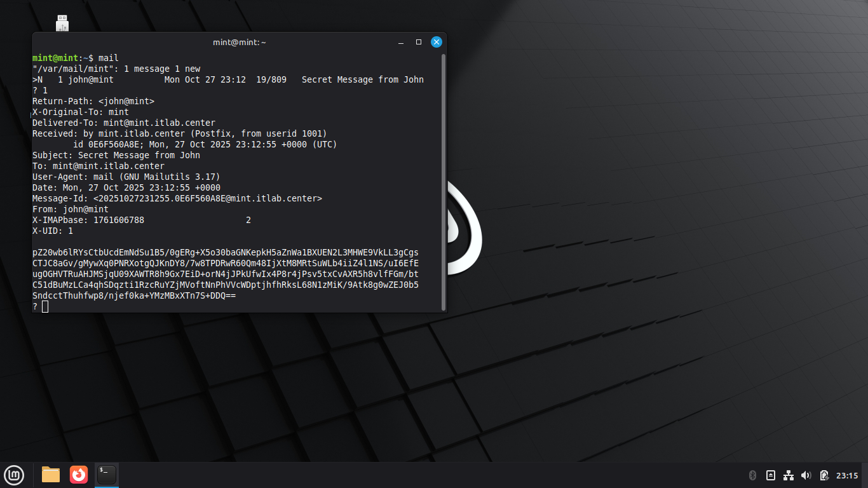Open the battery power applet

[824, 475]
